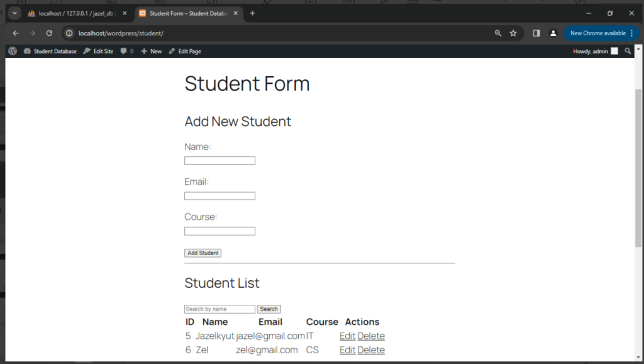Delete the Zel student record
Screen dimensions: 644x364
pos(371,350)
